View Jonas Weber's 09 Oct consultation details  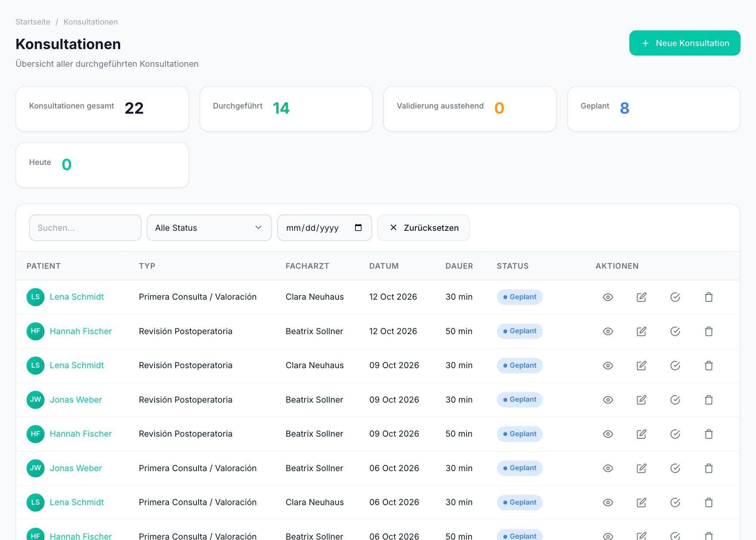click(608, 400)
